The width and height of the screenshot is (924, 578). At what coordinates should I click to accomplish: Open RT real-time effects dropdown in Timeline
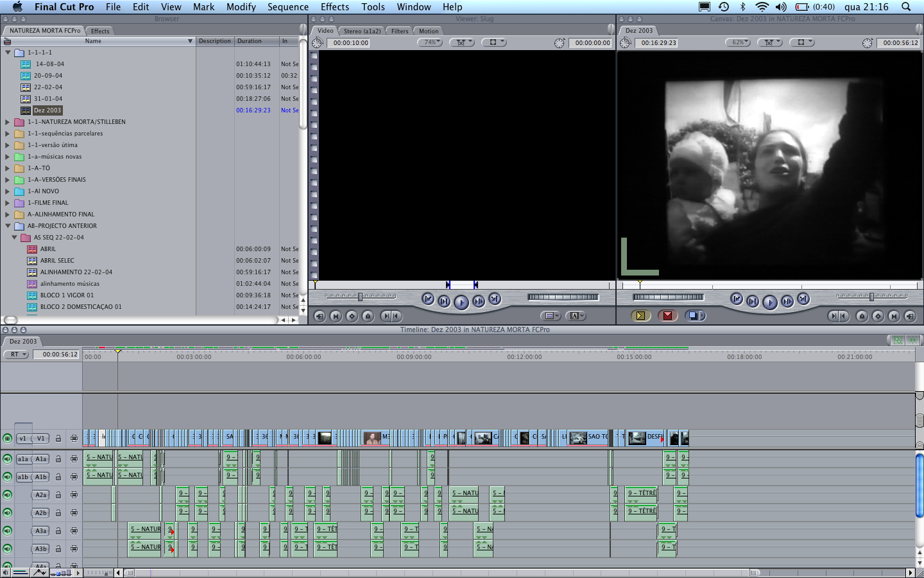click(16, 355)
